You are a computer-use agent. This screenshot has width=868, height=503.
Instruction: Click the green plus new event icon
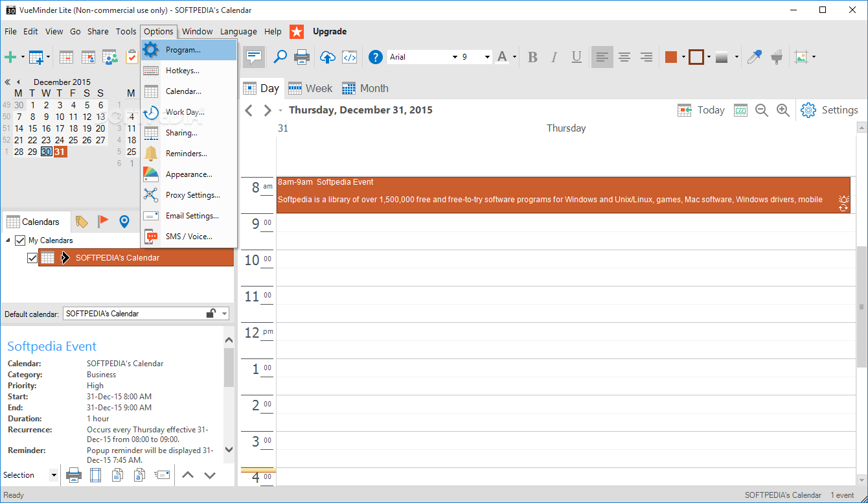point(10,57)
